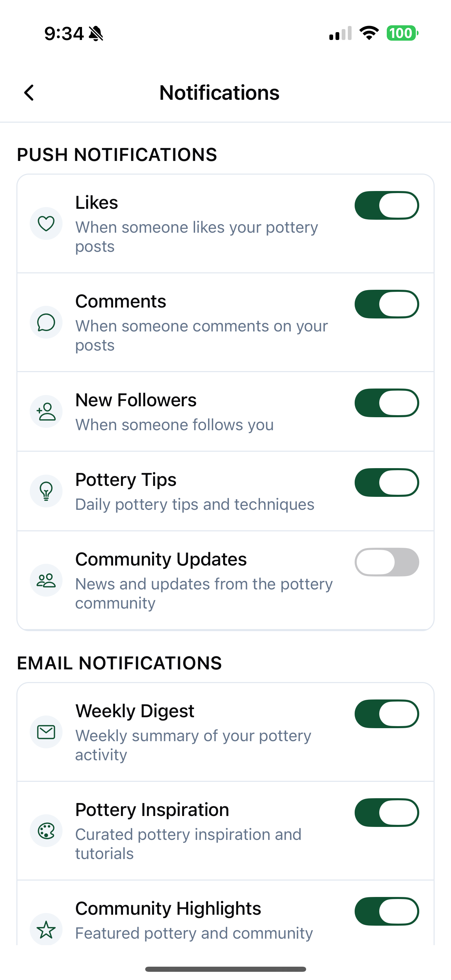Disable Weekly Digest email toggle
The width and height of the screenshot is (451, 980).
pyautogui.click(x=387, y=714)
